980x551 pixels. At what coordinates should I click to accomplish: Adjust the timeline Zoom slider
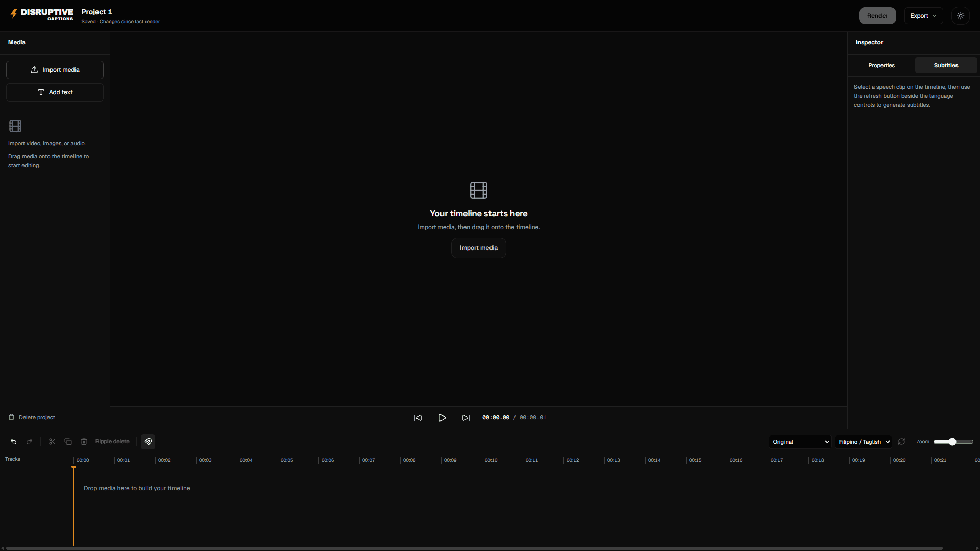click(953, 442)
